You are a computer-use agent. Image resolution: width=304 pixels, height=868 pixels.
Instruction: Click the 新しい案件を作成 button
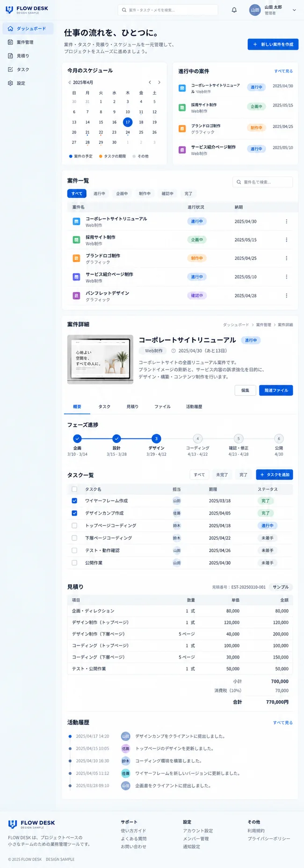(273, 44)
